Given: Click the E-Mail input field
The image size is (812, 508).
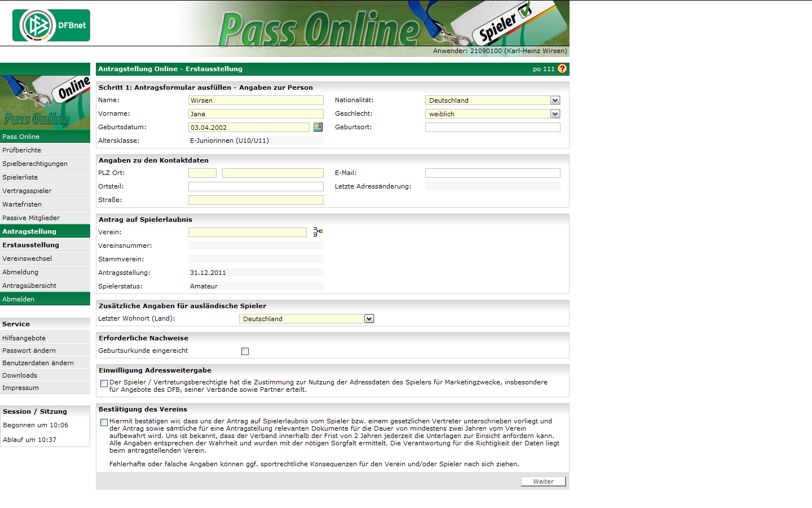Looking at the screenshot, I should coord(493,173).
